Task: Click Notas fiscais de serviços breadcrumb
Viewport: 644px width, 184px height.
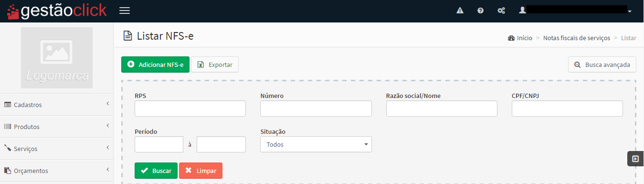Action: 577,38
